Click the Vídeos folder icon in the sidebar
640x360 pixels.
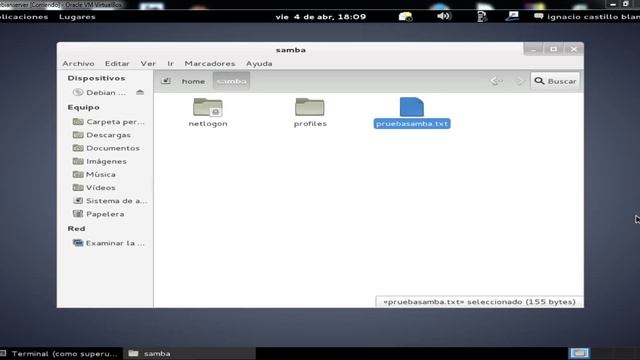point(78,187)
